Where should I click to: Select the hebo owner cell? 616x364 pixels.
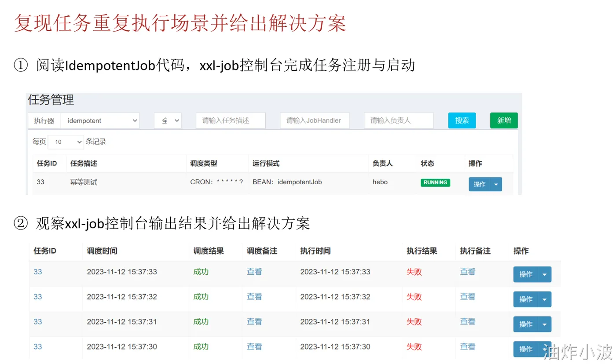(x=380, y=182)
